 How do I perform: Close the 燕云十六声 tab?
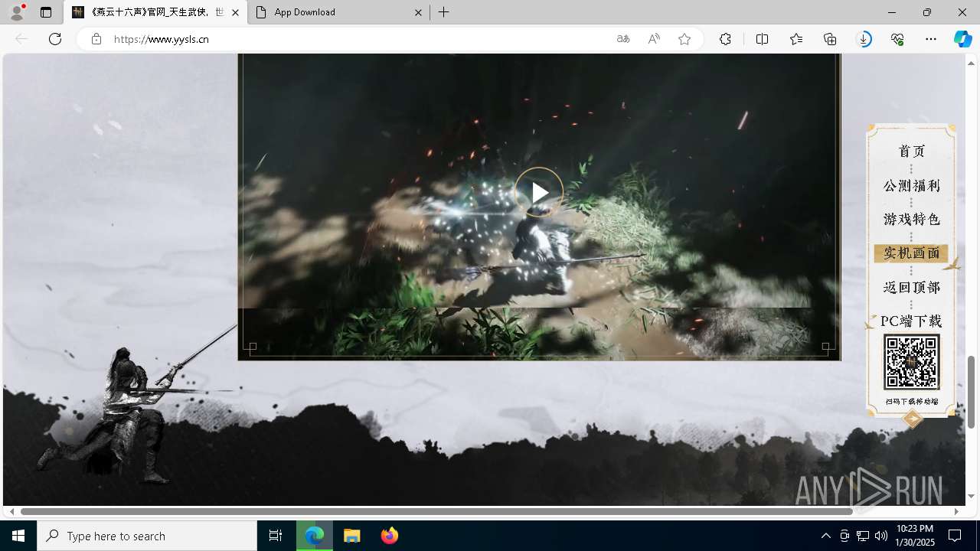tap(236, 12)
